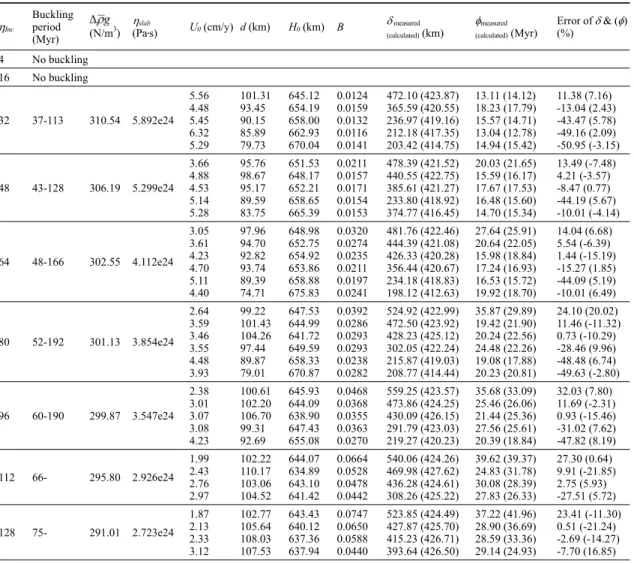The image size is (634, 563).
Task: Select B value '0.0124'
Action: coord(352,96)
